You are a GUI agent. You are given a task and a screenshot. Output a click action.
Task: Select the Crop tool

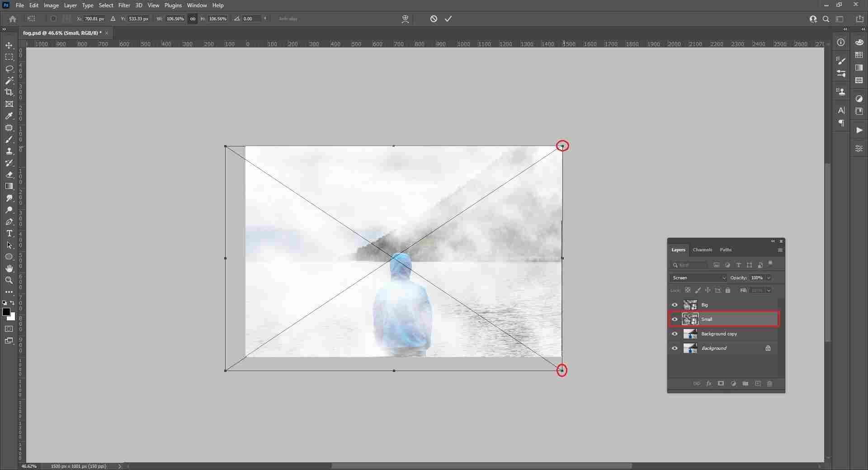click(x=9, y=92)
